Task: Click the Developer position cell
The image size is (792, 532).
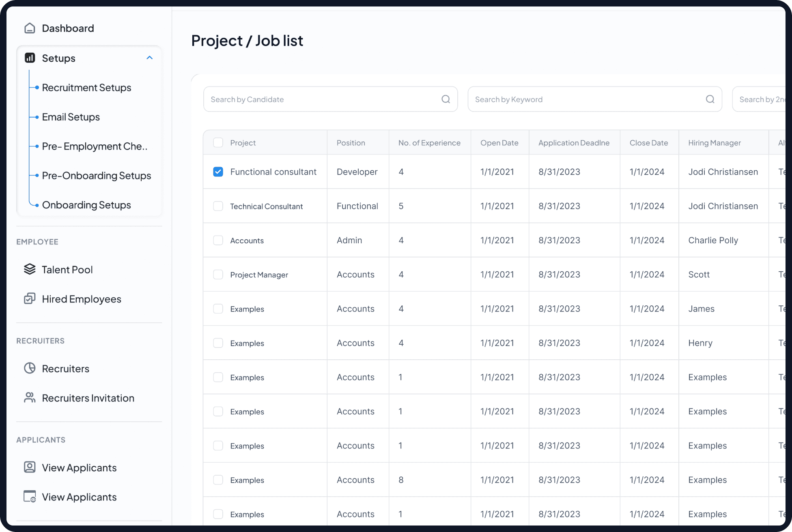Action: click(357, 172)
